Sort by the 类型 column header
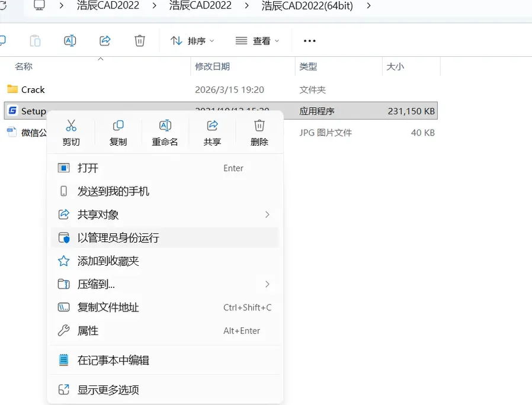 [x=308, y=66]
